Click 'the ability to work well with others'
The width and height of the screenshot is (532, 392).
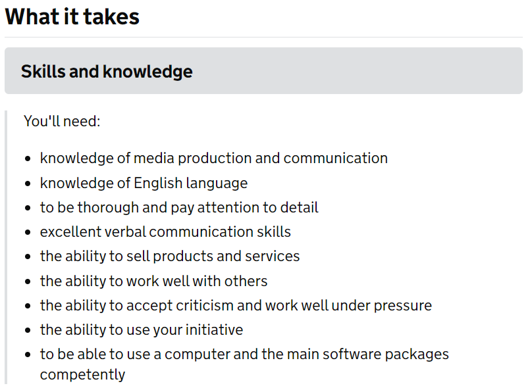point(153,282)
